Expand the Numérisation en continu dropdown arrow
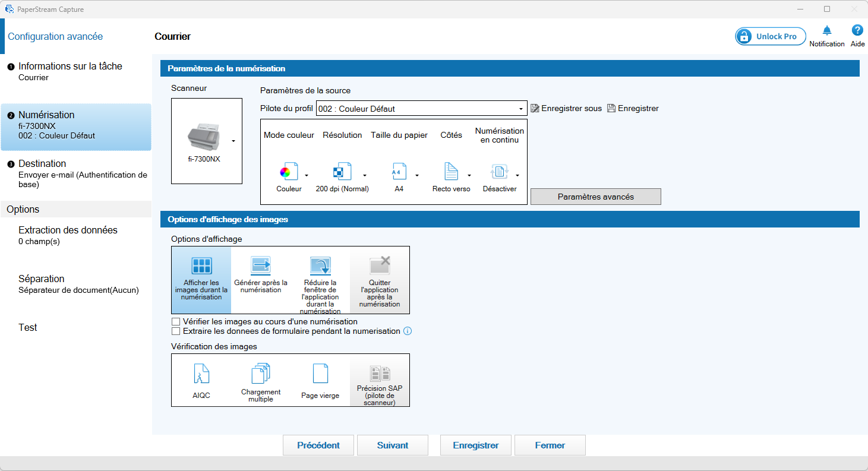Image resolution: width=868 pixels, height=471 pixels. click(517, 175)
